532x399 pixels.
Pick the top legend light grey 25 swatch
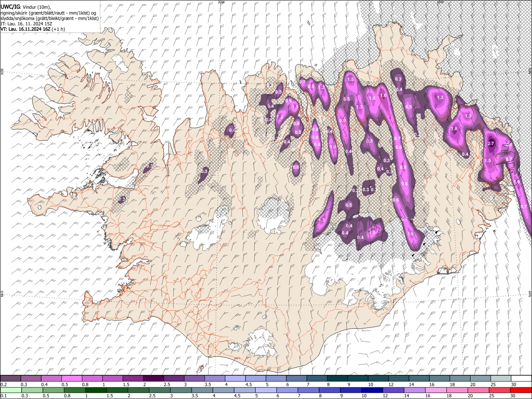pos(500,378)
